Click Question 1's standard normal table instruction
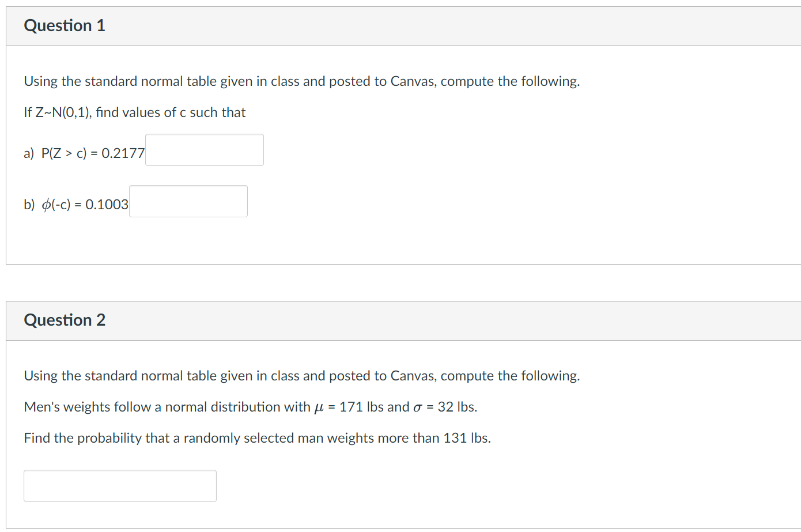The width and height of the screenshot is (801, 532). point(301,81)
